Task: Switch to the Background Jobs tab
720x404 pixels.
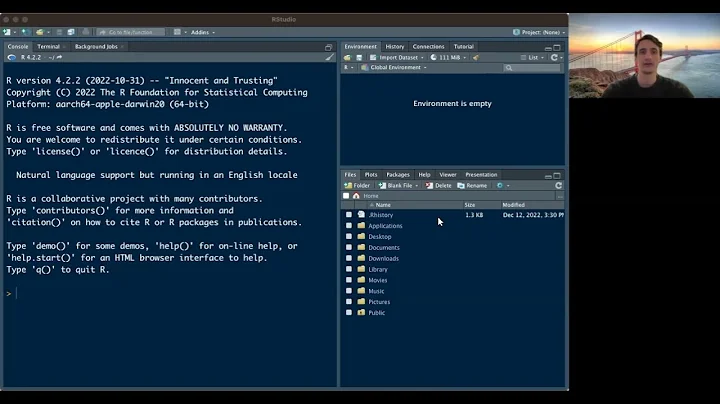Action: pos(96,46)
